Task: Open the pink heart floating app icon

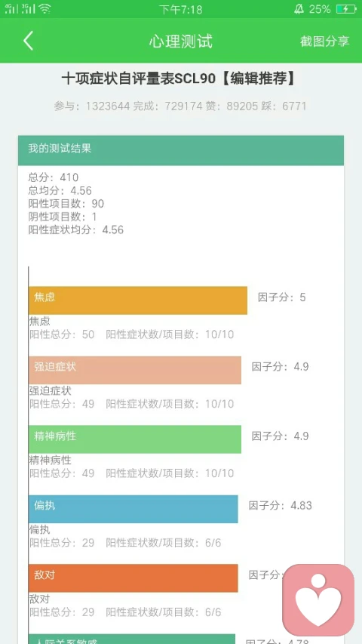Action: coord(318,599)
